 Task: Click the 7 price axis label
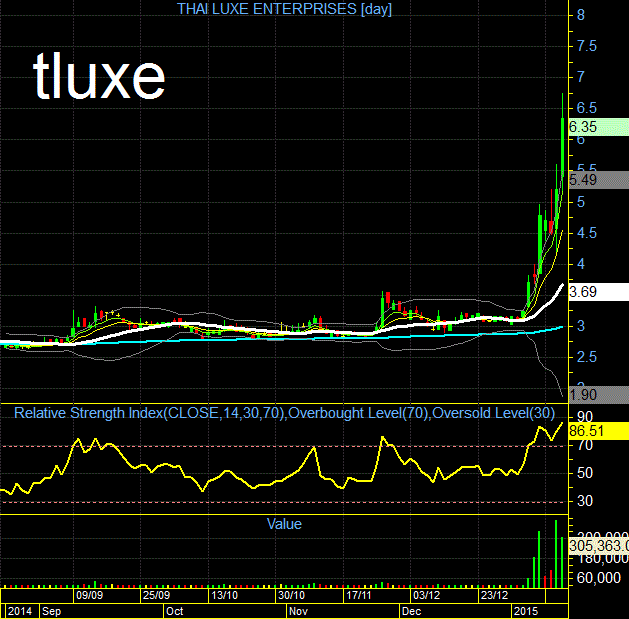[x=580, y=77]
